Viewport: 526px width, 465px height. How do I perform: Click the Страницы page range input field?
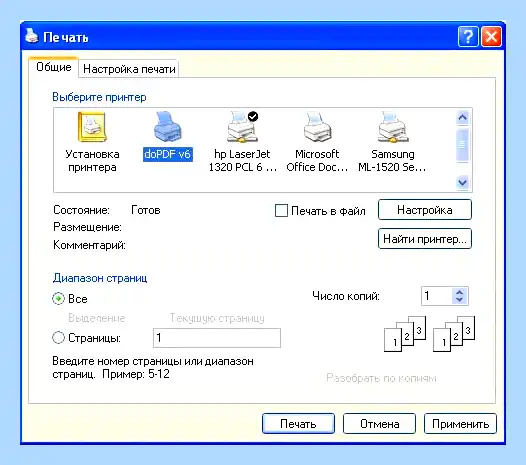coord(217,338)
